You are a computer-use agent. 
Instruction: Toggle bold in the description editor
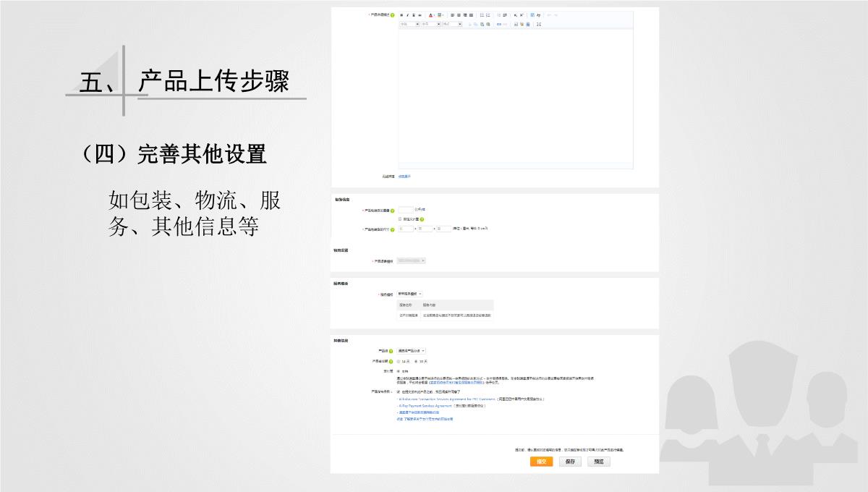(401, 15)
